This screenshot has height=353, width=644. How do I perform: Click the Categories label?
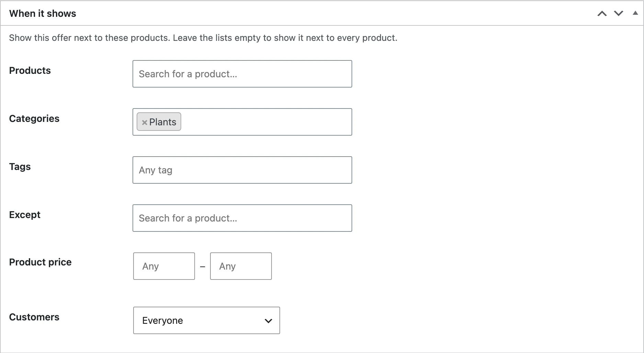pyautogui.click(x=34, y=118)
